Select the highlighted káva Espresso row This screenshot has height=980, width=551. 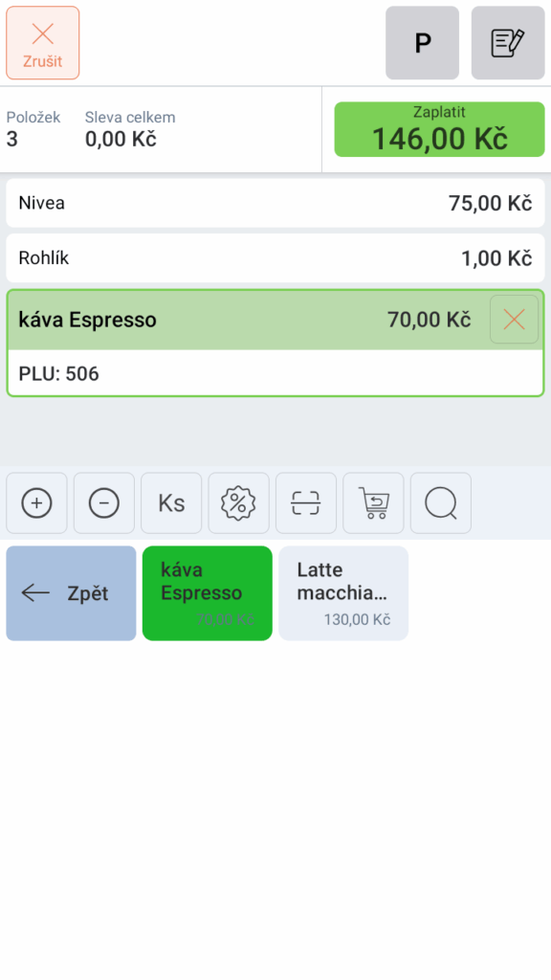click(275, 320)
